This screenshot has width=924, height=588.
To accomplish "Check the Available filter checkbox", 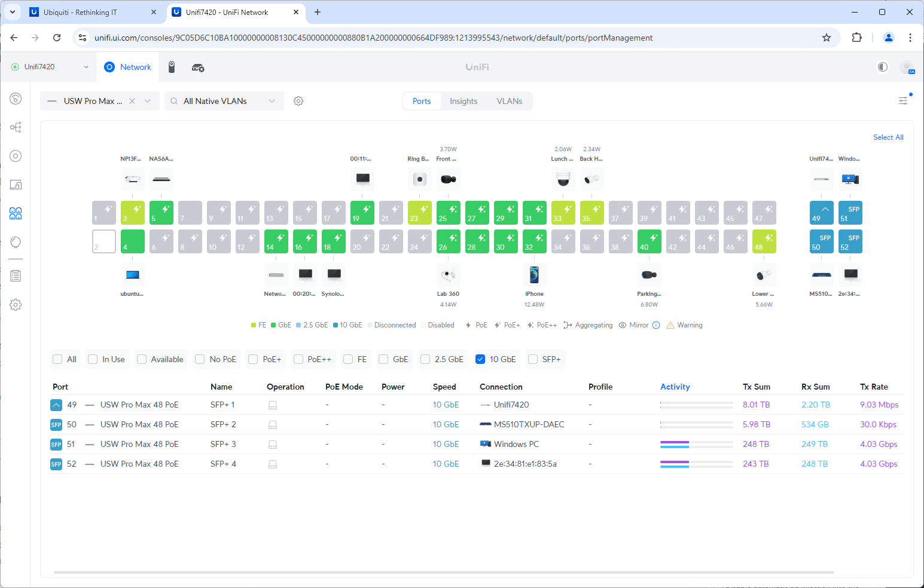I will tap(142, 359).
